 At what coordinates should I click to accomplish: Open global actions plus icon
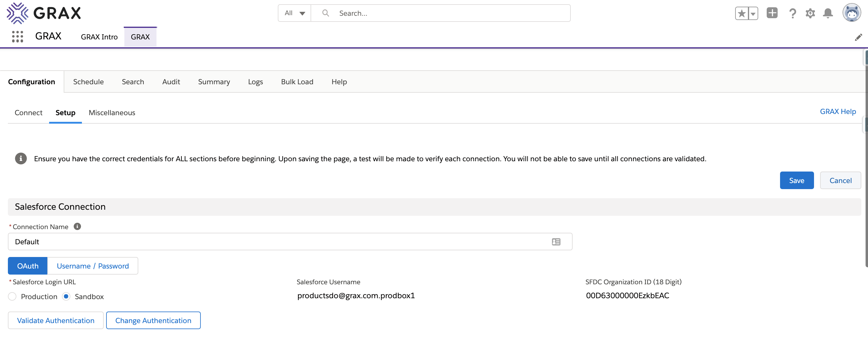772,13
